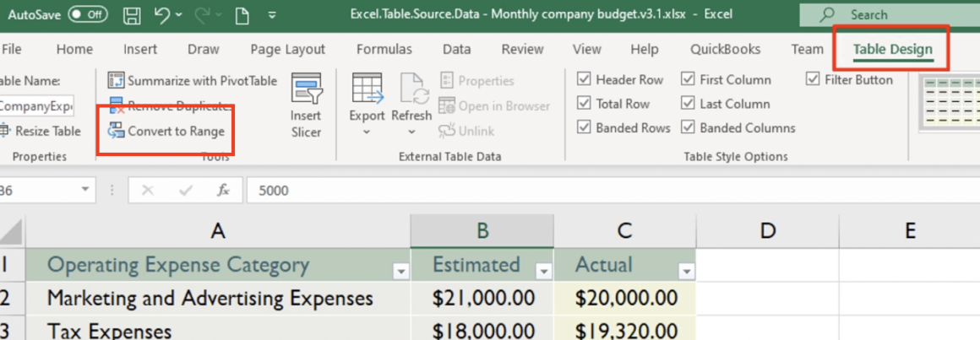980x340 pixels.
Task: Click Summarize with PivotTable
Action: click(193, 81)
